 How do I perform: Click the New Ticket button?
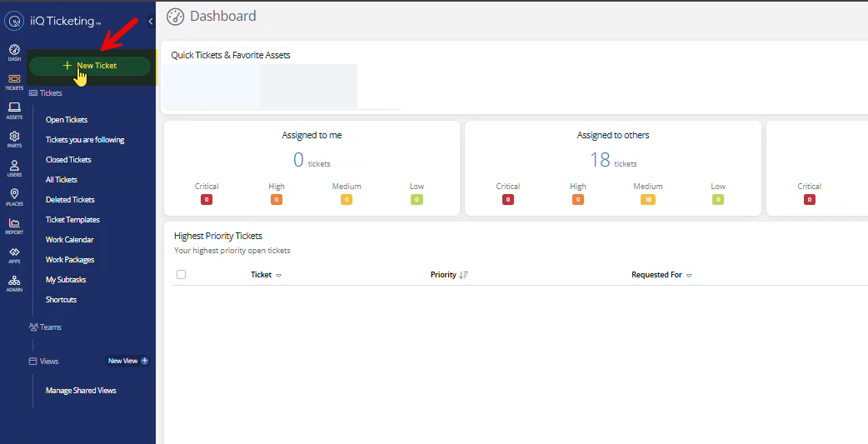[x=90, y=66]
